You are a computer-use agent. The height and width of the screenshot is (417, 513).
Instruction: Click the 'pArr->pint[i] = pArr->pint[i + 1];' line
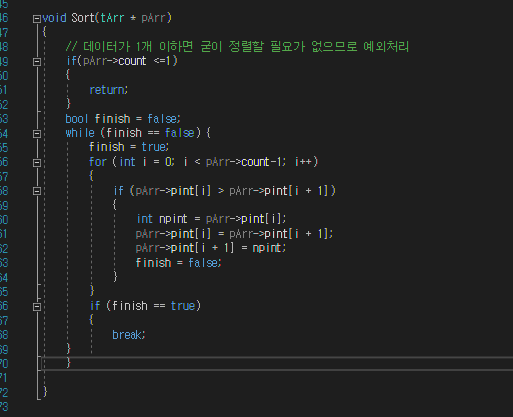[234, 234]
